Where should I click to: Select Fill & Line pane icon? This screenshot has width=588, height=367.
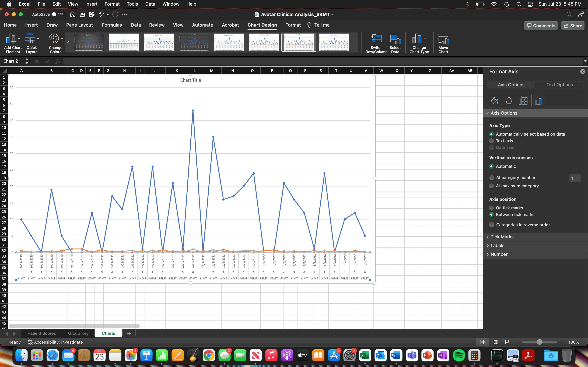click(494, 100)
